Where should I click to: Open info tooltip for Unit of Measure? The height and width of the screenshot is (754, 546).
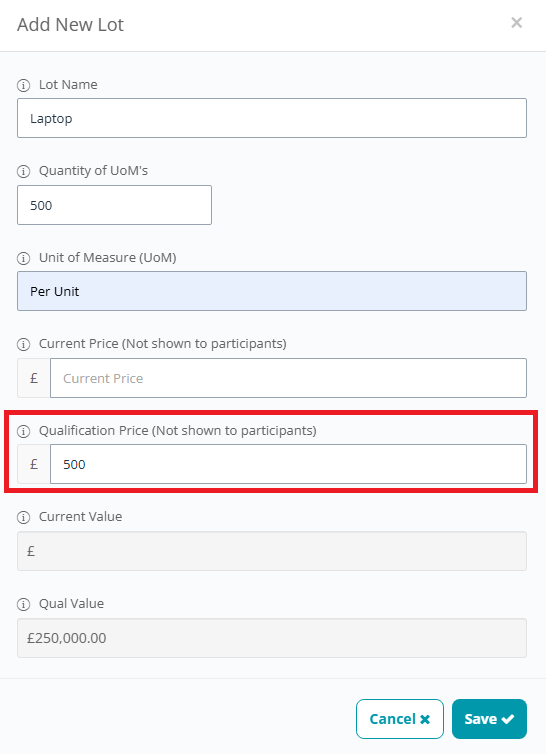(x=23, y=258)
